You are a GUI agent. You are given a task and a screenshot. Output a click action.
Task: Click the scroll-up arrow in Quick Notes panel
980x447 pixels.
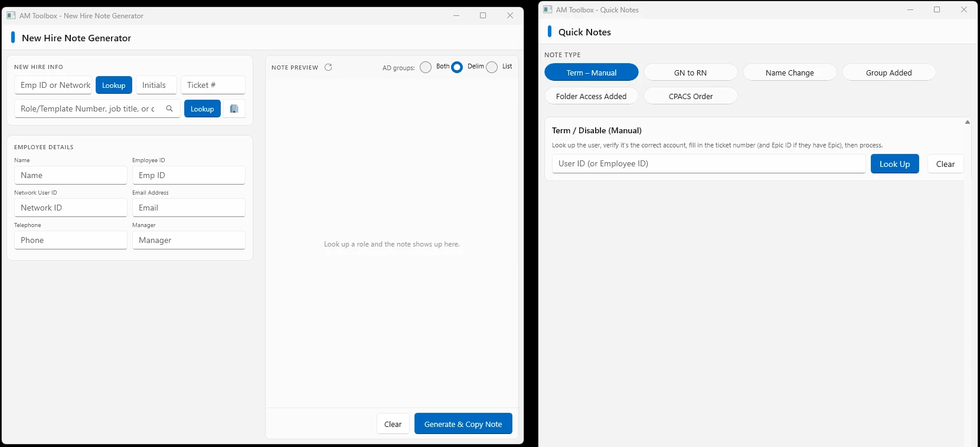pyautogui.click(x=968, y=122)
